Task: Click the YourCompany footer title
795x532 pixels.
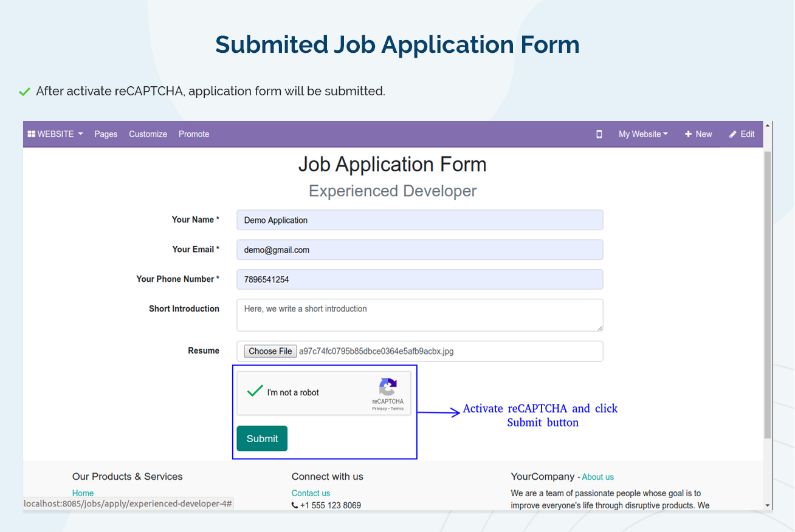Action: click(x=543, y=477)
